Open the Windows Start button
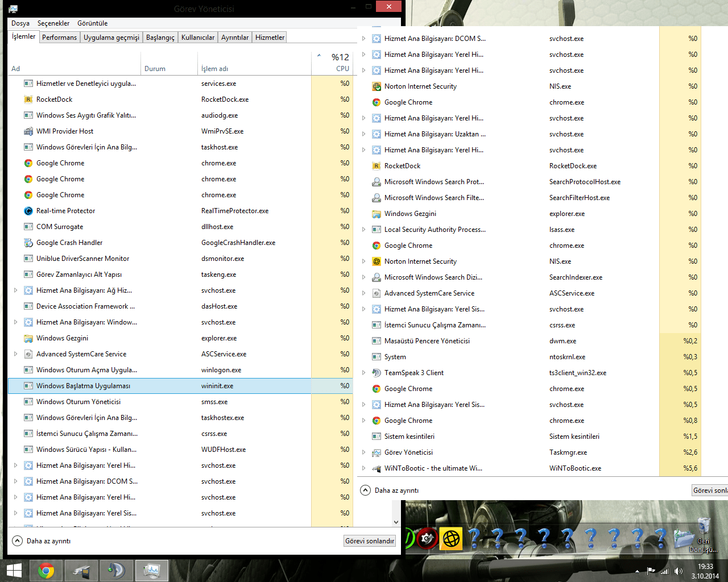 [14, 571]
